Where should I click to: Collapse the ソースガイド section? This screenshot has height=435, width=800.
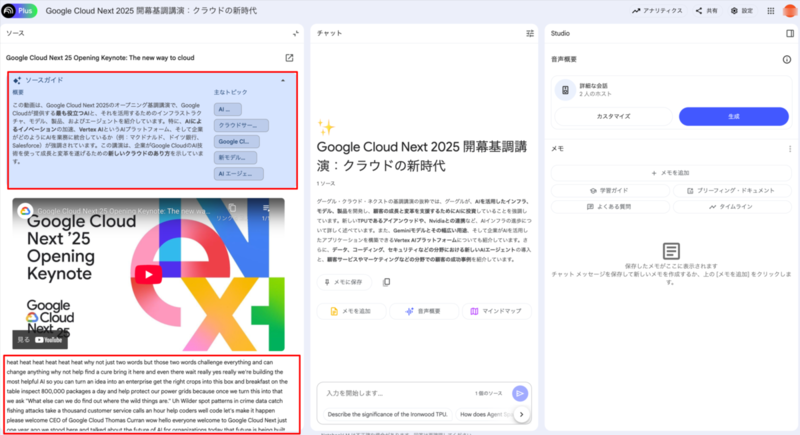coord(283,81)
